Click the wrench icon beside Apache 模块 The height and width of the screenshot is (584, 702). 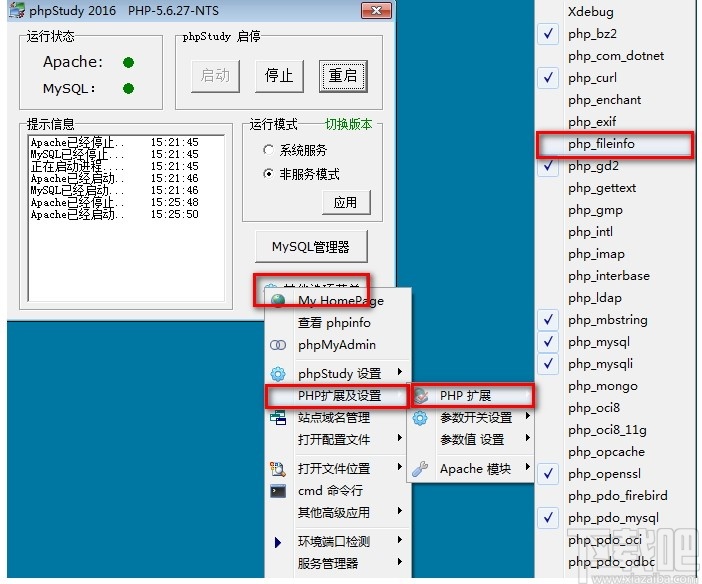tap(420, 469)
